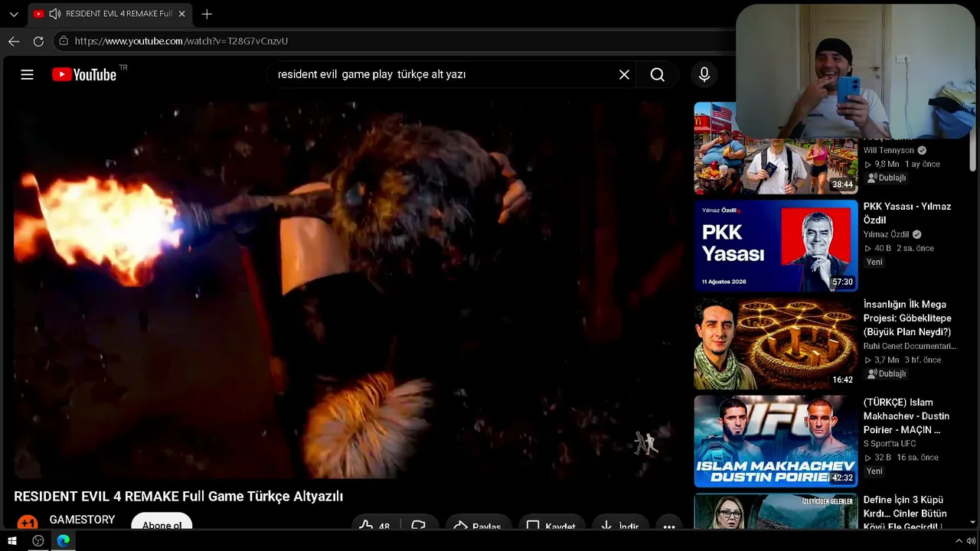This screenshot has width=980, height=551.
Task: Close the Resident Evil 4 browser tab
Action: (181, 14)
